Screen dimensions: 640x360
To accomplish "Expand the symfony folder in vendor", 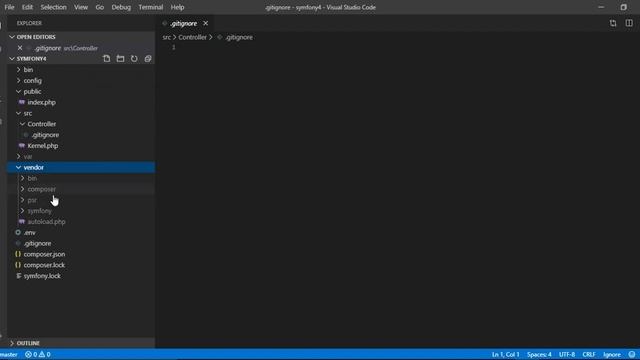I will [81, 211].
